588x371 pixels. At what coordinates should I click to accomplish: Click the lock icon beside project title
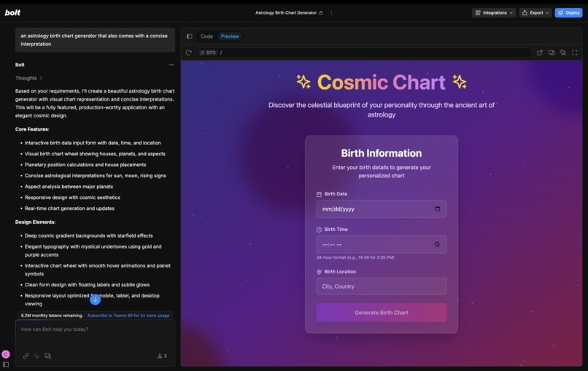coord(320,12)
